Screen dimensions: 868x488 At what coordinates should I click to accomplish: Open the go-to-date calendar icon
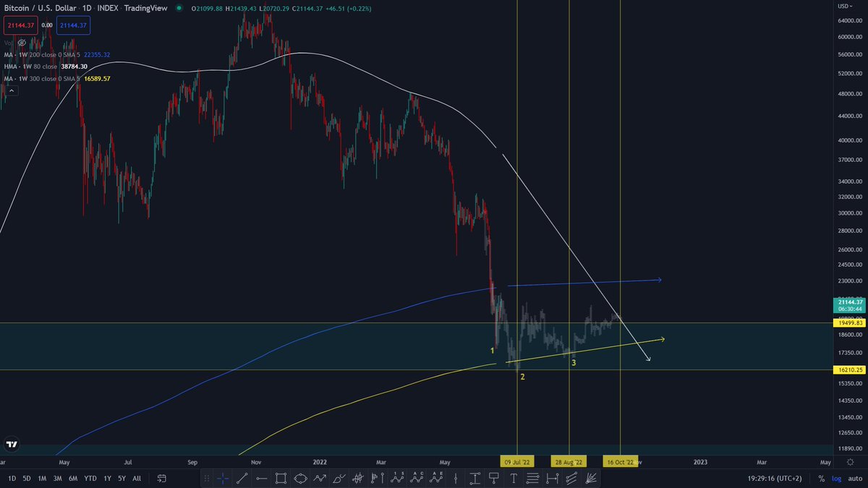161,478
